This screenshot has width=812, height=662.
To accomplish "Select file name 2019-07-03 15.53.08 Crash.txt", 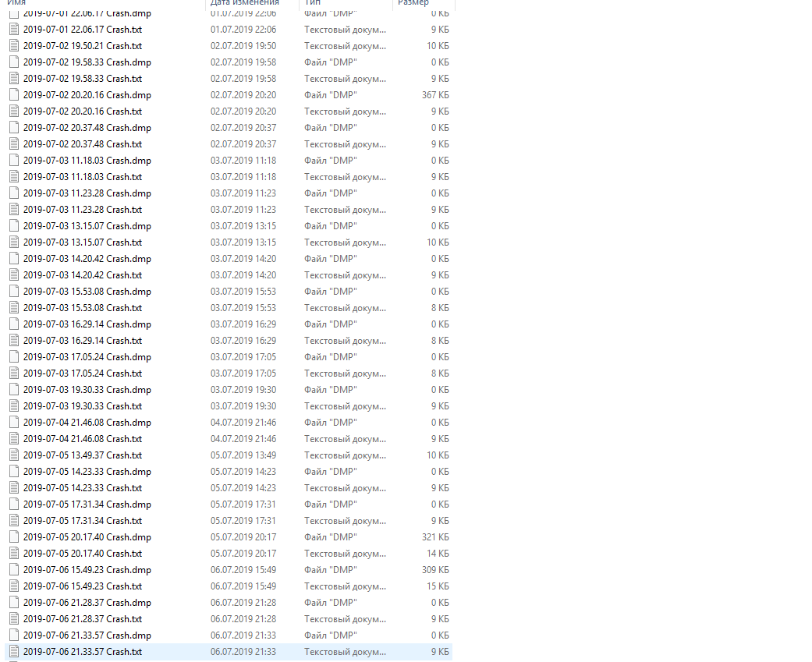I will tap(83, 308).
